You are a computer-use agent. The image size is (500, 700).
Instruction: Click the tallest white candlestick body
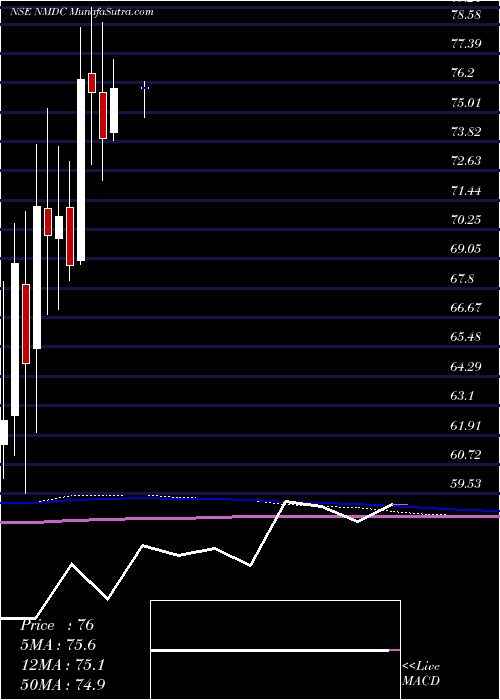click(81, 170)
